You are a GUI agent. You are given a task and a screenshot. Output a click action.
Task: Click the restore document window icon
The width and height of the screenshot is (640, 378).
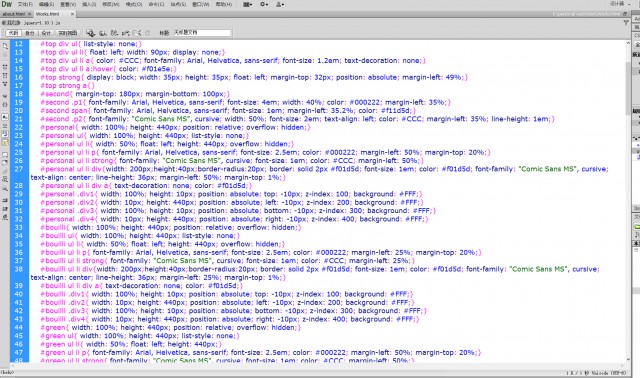click(x=625, y=14)
